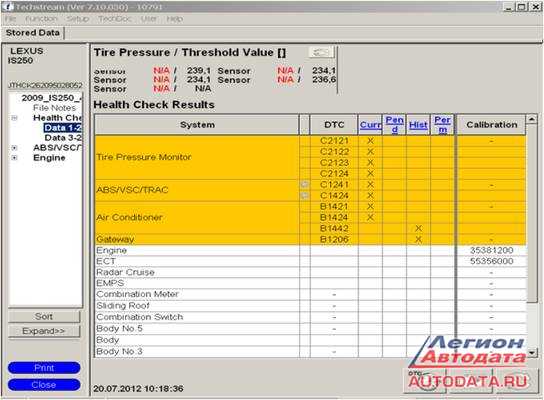This screenshot has width=544, height=400.
Task: Sort by the Hist column link
Action: point(418,125)
